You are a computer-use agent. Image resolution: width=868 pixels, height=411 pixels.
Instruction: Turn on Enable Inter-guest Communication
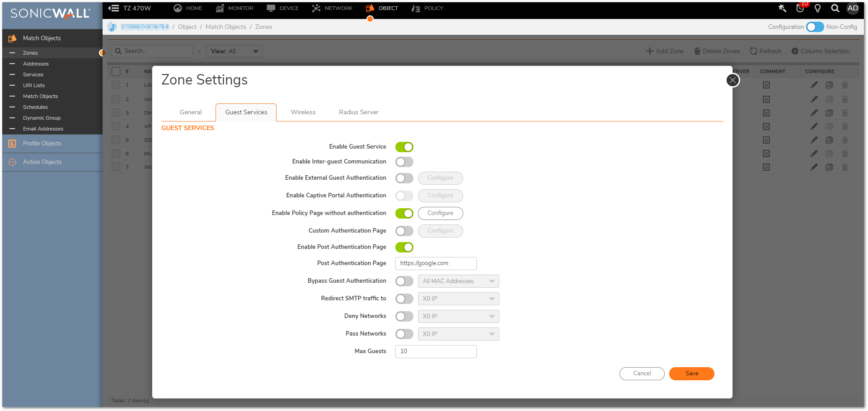[404, 162]
